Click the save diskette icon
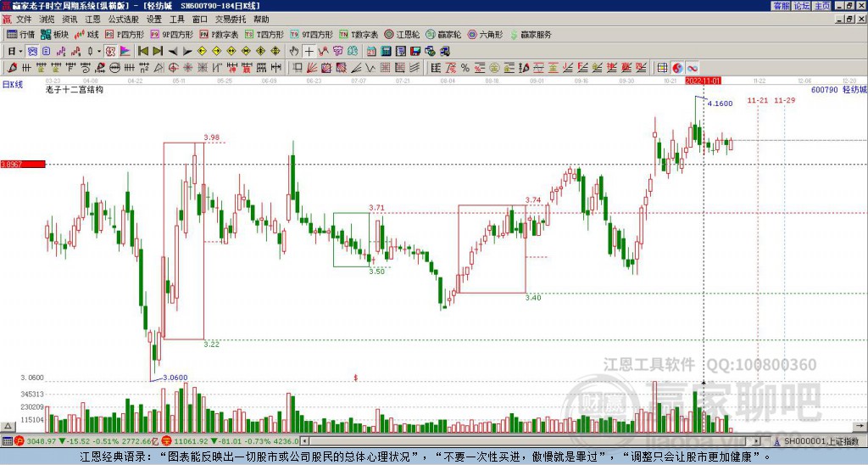Image resolution: width=868 pixels, height=465 pixels. 415,51
